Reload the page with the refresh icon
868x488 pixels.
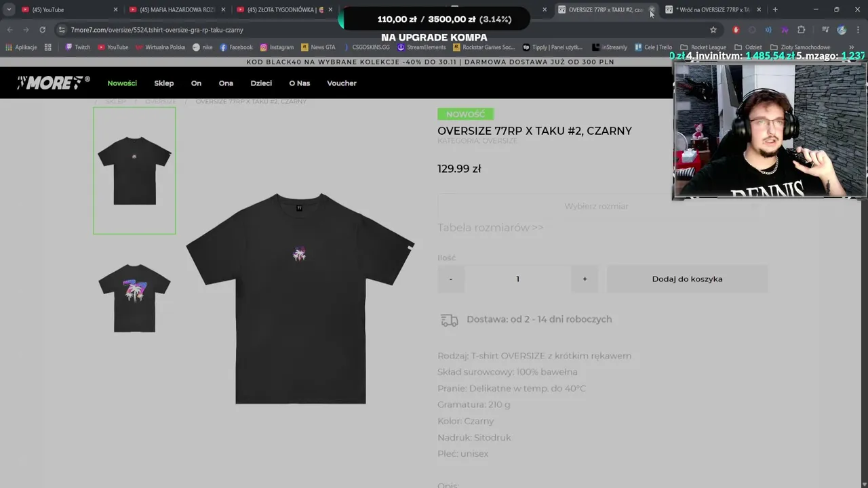pos(42,30)
